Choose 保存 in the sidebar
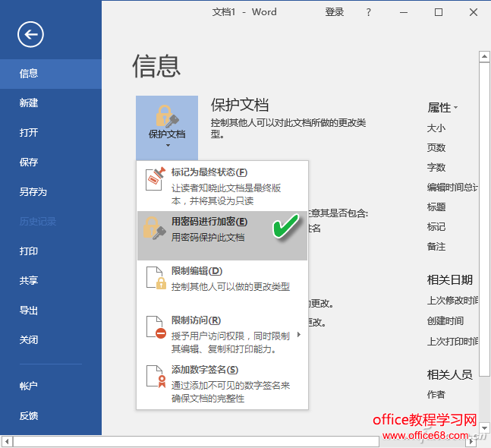The height and width of the screenshot is (448, 491). 51,162
